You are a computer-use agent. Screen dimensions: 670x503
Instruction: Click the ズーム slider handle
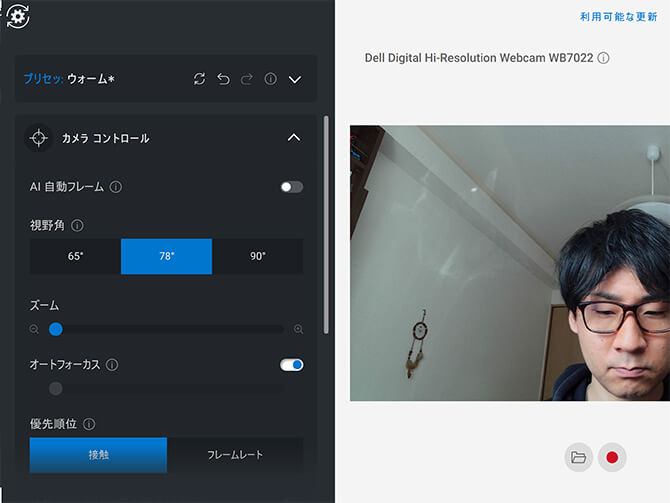(56, 329)
